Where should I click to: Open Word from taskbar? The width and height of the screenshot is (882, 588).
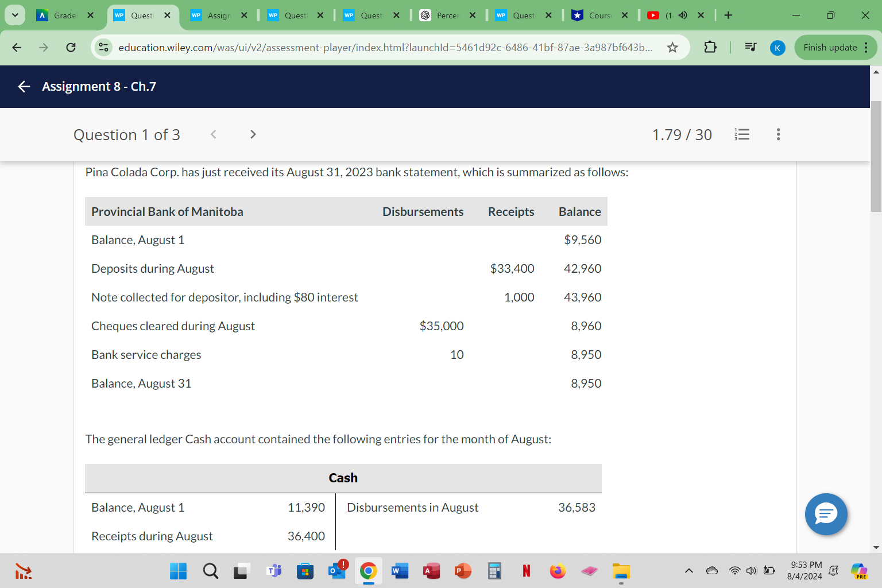pyautogui.click(x=399, y=571)
